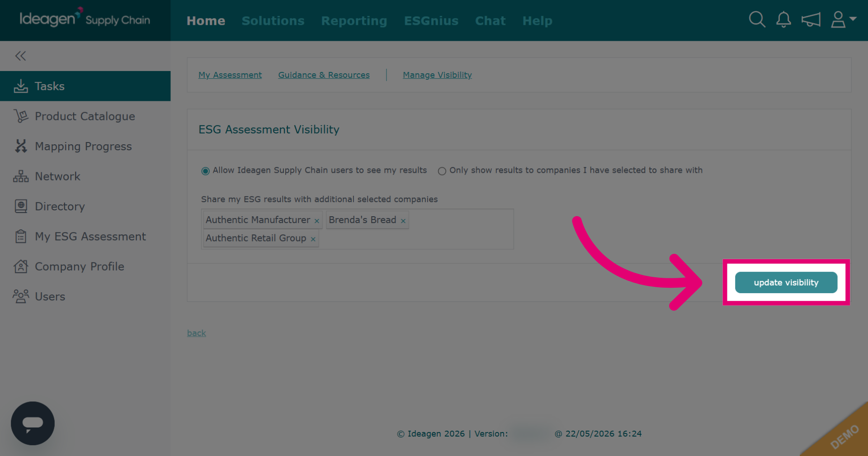This screenshot has width=868, height=456.
Task: Click the Network hierarchy icon
Action: [21, 176]
